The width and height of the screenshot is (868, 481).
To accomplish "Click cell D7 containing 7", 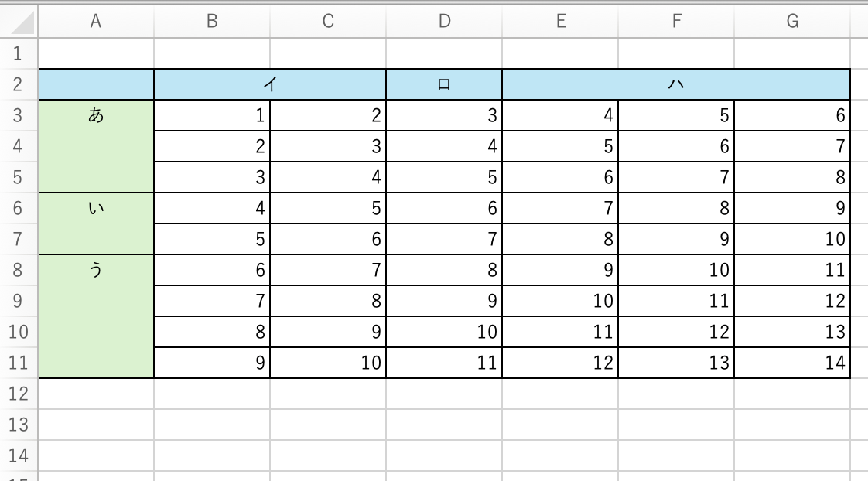I will [444, 239].
